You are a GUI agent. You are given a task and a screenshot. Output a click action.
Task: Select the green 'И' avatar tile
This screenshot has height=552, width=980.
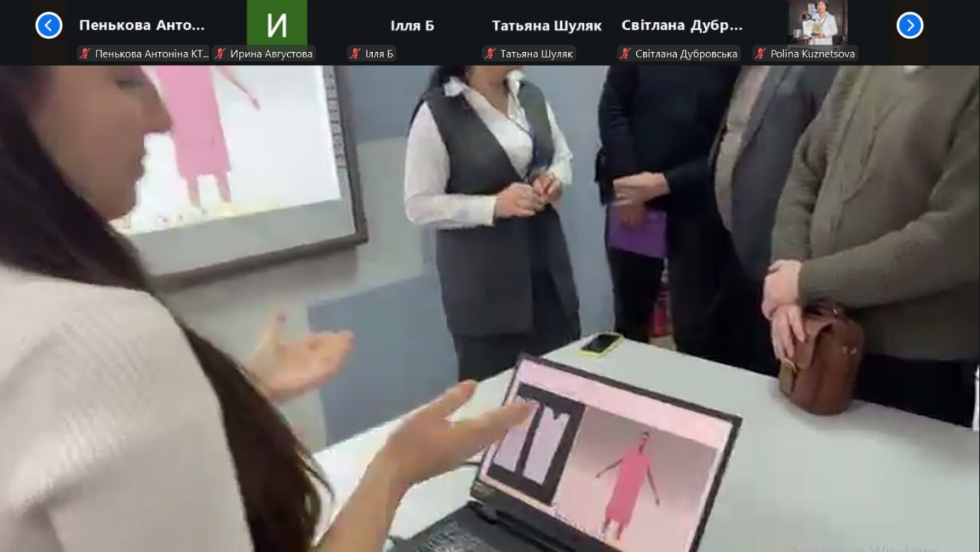pyautogui.click(x=276, y=23)
